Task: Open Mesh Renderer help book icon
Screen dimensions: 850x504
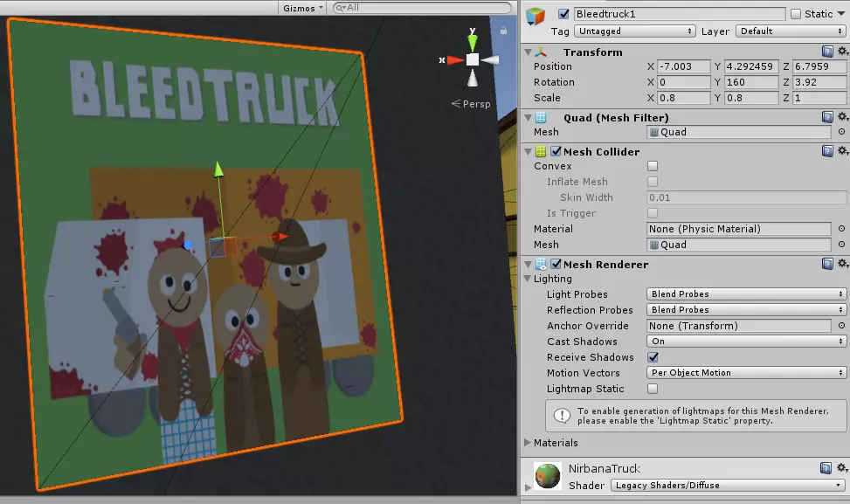Action: (x=827, y=264)
